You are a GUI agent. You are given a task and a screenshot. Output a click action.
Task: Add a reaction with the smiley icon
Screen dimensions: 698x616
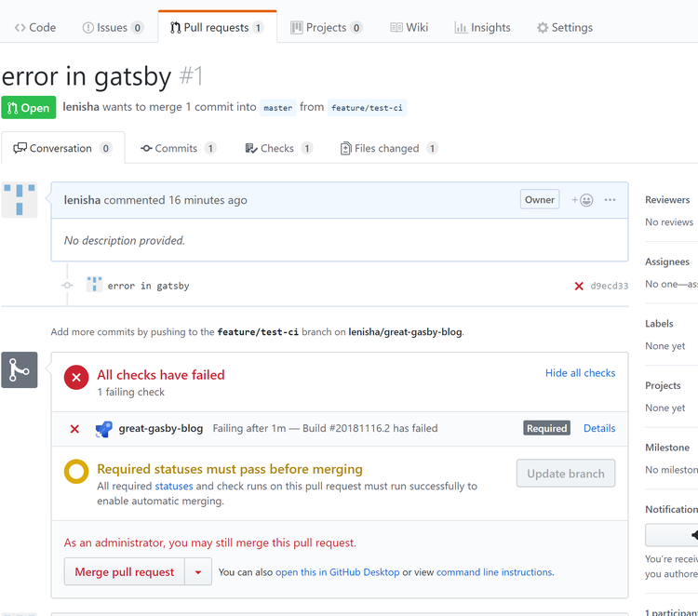[583, 200]
